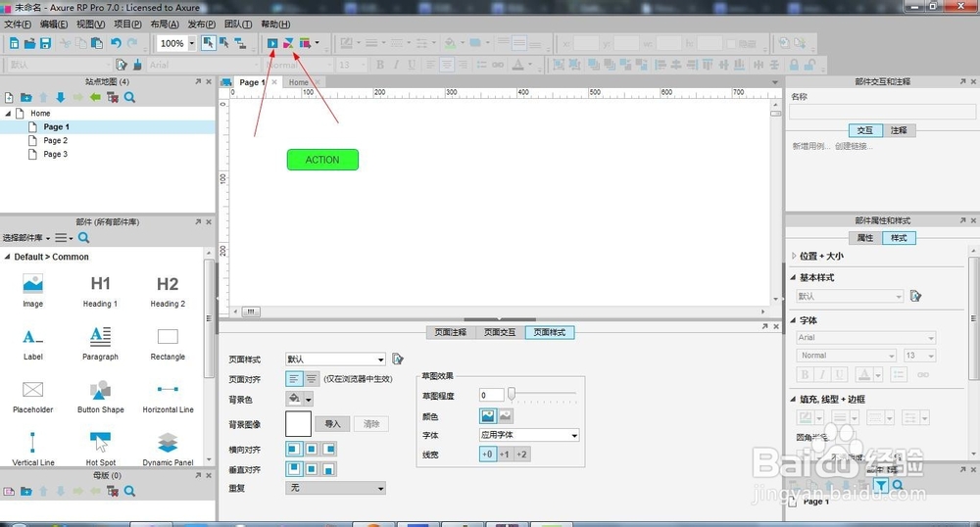This screenshot has height=527, width=980.
Task: Expand 位置 + 大小 section
Action: pos(794,256)
